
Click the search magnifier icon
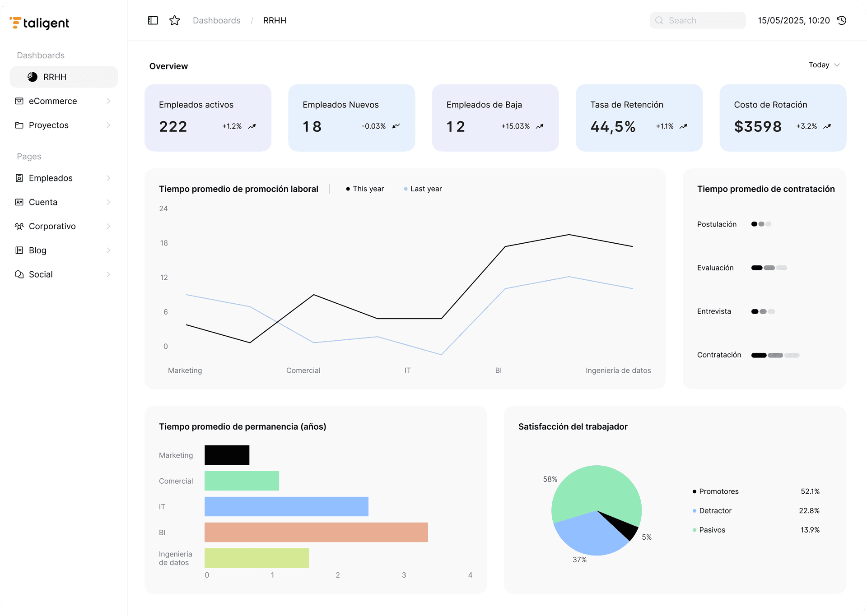click(x=659, y=20)
